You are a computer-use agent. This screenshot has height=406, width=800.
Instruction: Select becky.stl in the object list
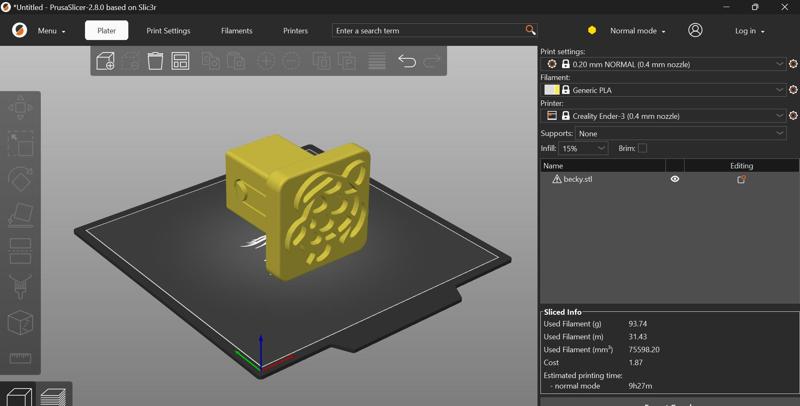(x=578, y=179)
